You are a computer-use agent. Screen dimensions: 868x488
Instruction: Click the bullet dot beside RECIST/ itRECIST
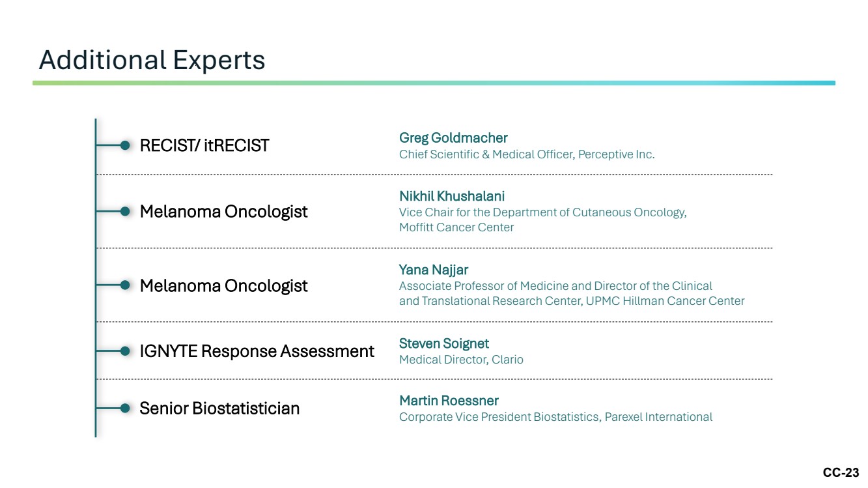tap(125, 145)
